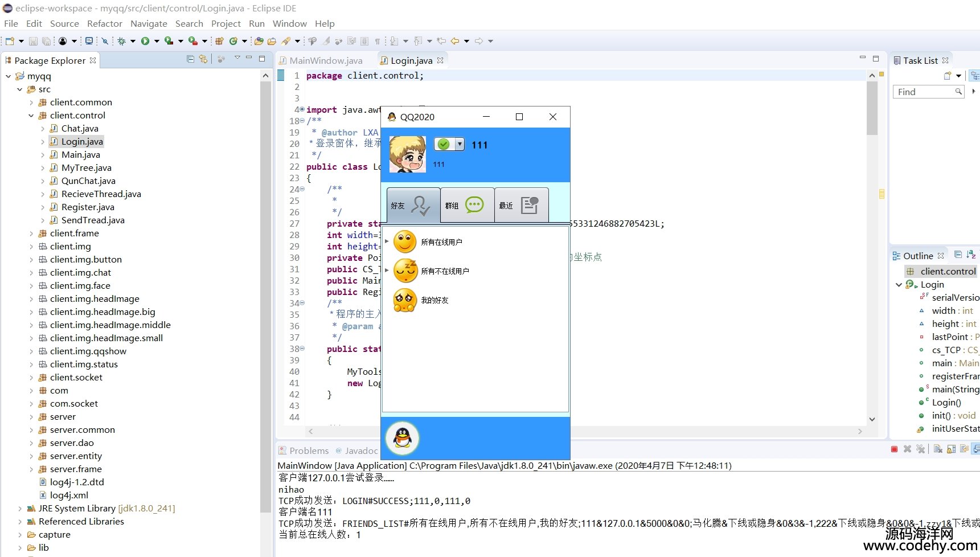Image resolution: width=980 pixels, height=557 pixels.
Task: Select Login() constructor in Outline
Action: click(x=946, y=403)
